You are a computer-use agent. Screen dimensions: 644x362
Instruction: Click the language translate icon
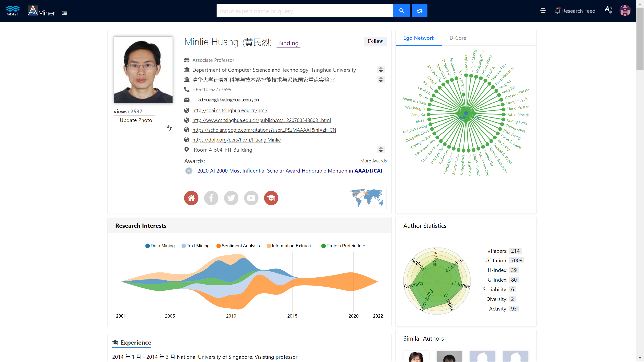pyautogui.click(x=608, y=11)
